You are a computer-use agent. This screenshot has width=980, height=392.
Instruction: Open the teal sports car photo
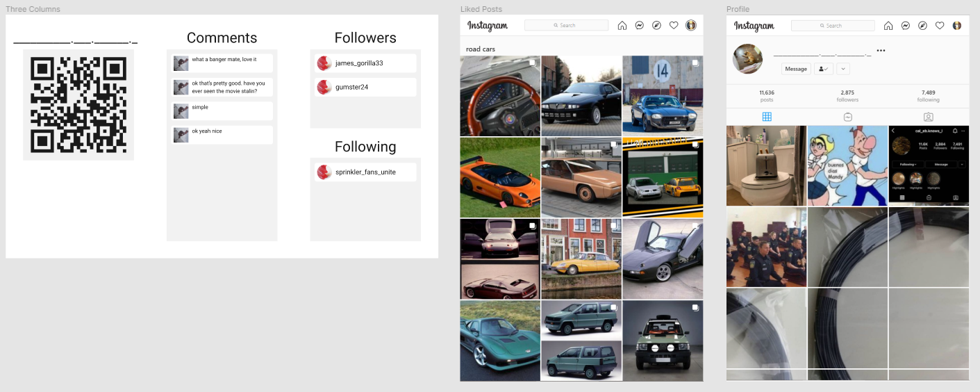click(x=500, y=341)
